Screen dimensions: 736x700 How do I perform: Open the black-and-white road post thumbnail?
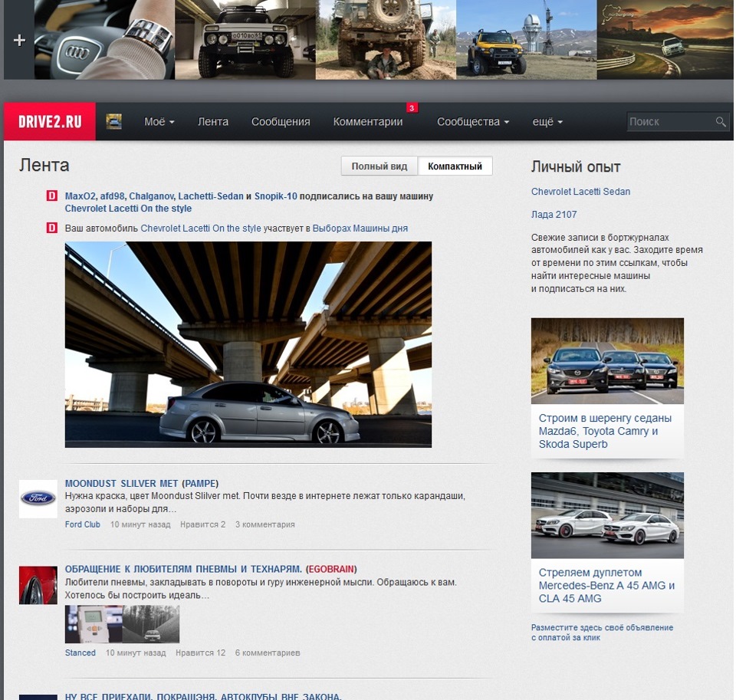point(151,624)
